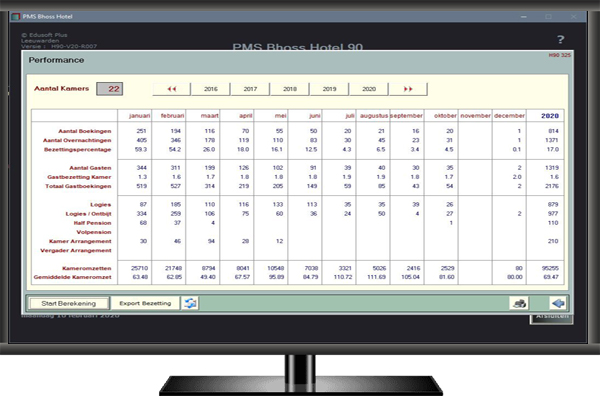The image size is (600, 396).
Task: Click the PMS Bhoss Hotel title bar icon
Action: tap(16, 16)
